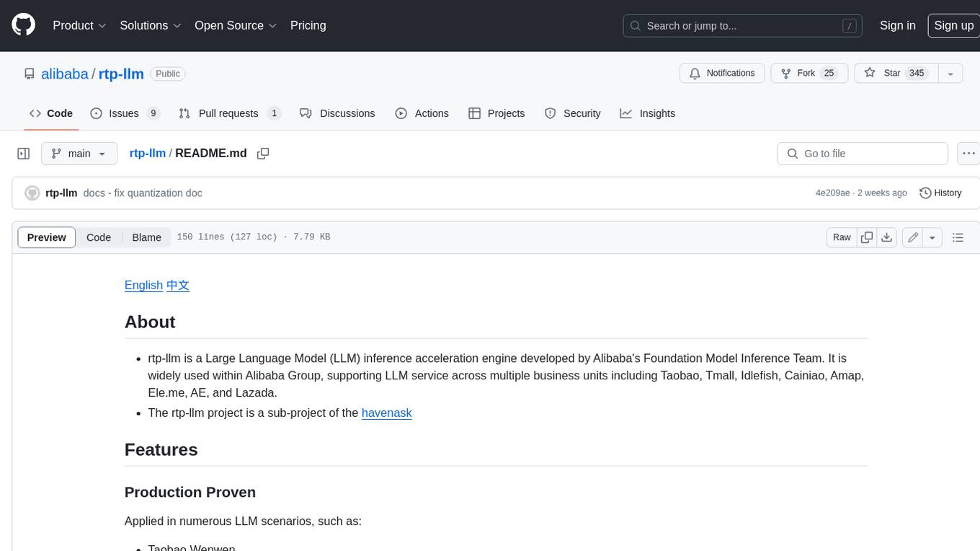Open the Issues tab
Image resolution: width=980 pixels, height=551 pixels.
(x=125, y=113)
